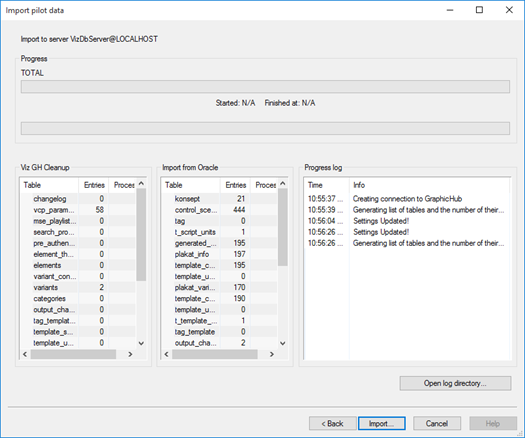Select the mse_playlist... row

pyautogui.click(x=78, y=221)
